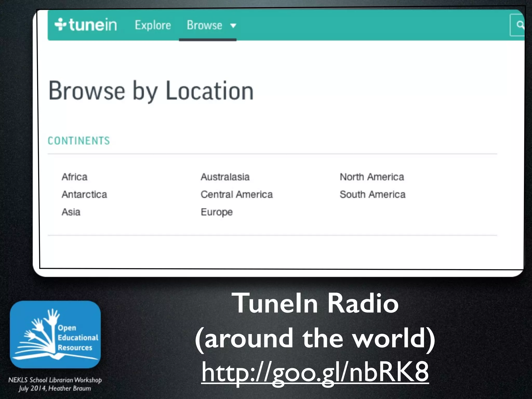
Task: Click the TuneIn Radio title text
Action: click(315, 303)
